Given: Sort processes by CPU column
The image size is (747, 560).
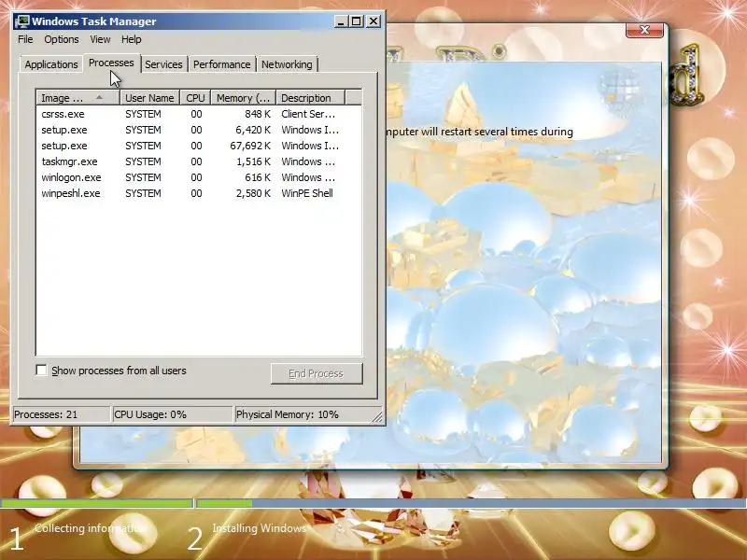Looking at the screenshot, I should point(195,98).
